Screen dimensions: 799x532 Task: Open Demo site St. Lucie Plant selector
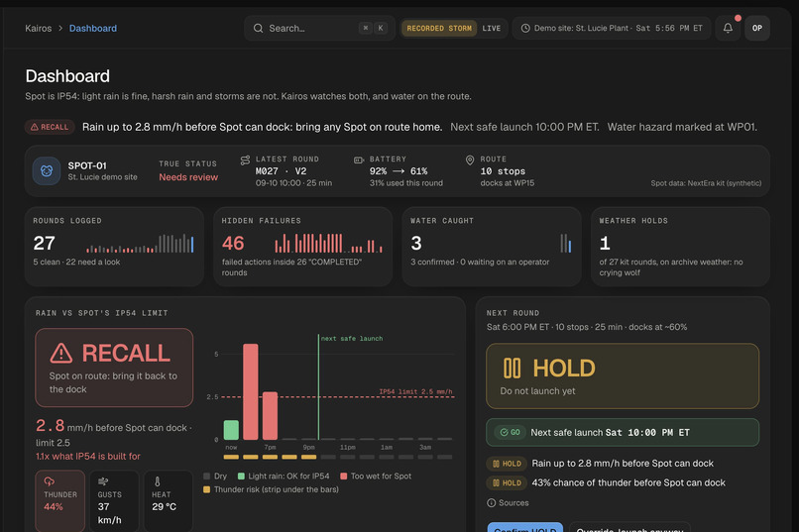coord(612,28)
